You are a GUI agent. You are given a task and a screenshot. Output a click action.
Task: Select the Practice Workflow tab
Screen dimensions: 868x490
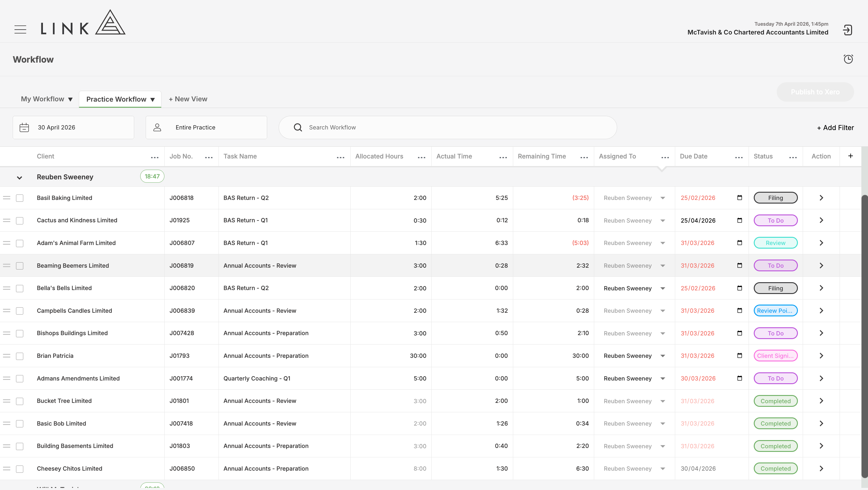point(120,99)
